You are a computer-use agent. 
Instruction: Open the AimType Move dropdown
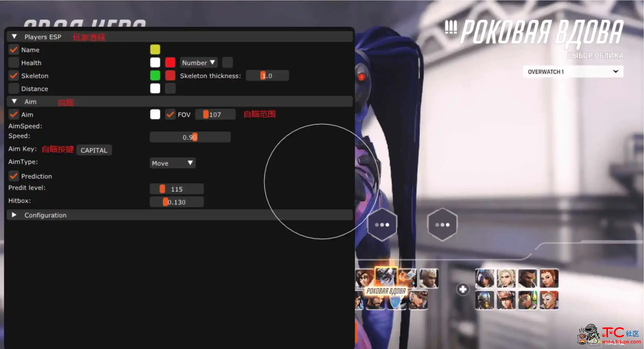171,163
